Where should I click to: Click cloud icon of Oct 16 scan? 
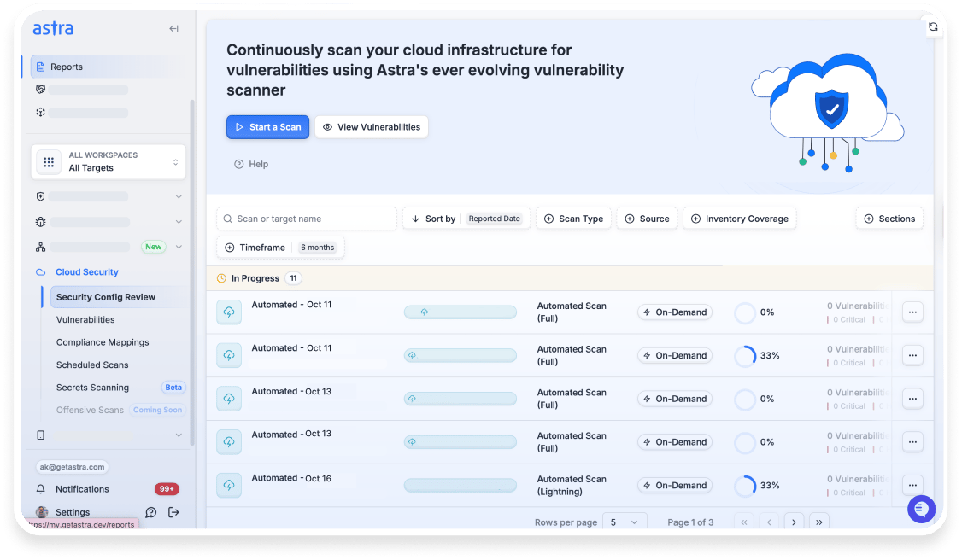tap(229, 485)
